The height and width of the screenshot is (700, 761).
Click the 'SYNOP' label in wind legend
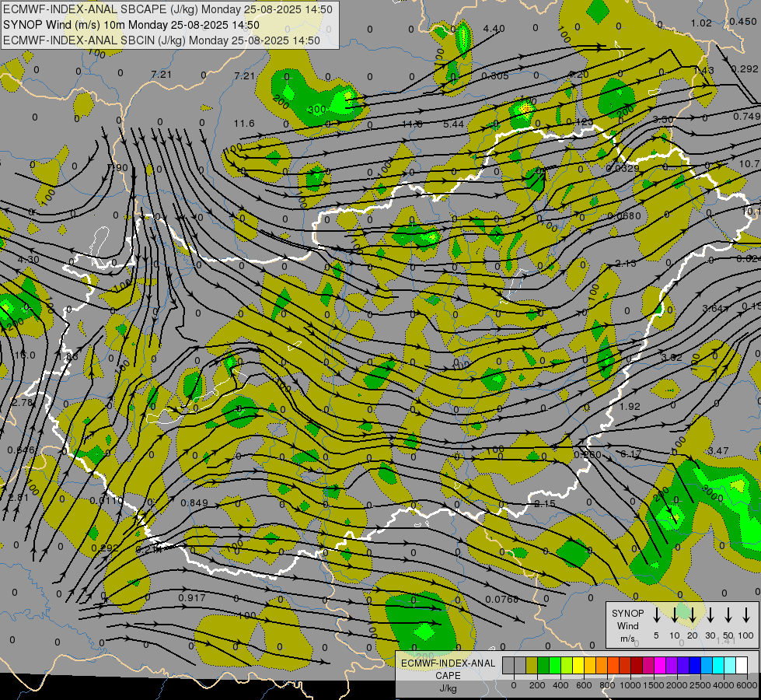pos(627,613)
